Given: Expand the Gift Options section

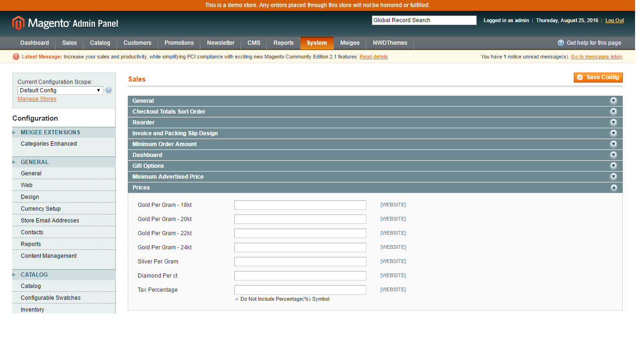Looking at the screenshot, I should [x=613, y=165].
